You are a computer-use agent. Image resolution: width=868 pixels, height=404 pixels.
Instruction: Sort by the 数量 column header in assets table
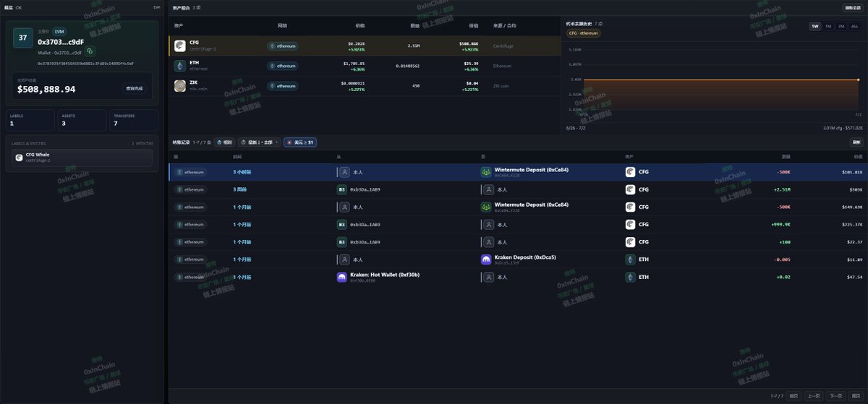coord(414,25)
